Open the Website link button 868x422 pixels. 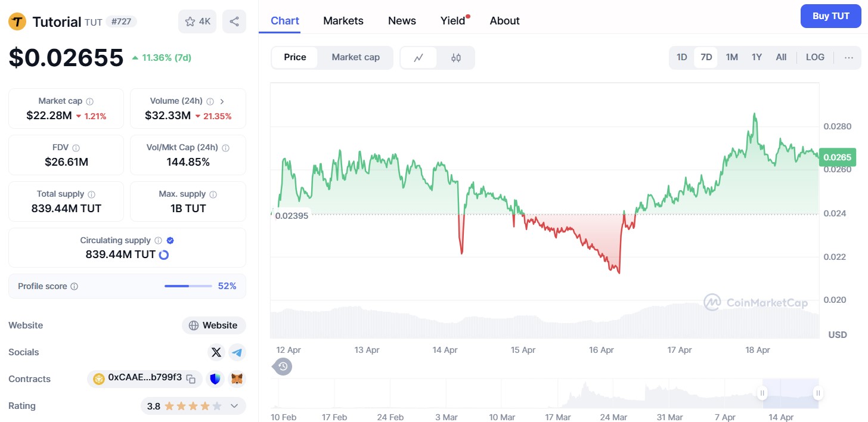pos(213,325)
